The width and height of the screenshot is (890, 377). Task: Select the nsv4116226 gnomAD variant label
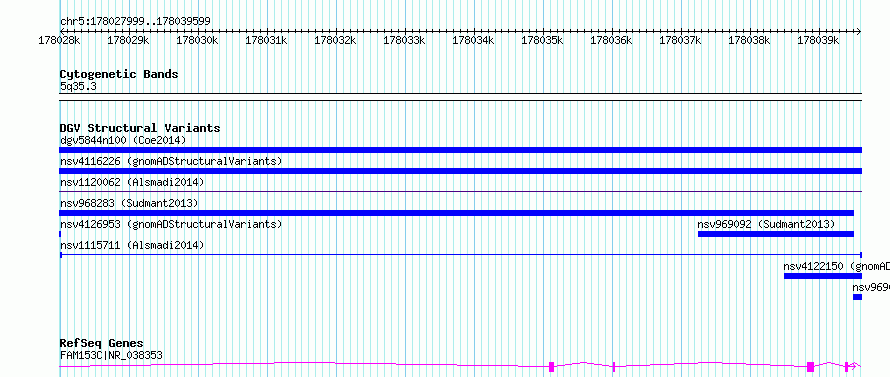pos(171,161)
